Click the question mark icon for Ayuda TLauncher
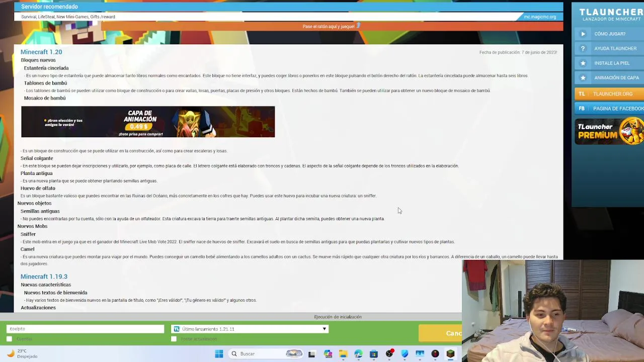Screen dimensions: 644x362 [x=583, y=48]
